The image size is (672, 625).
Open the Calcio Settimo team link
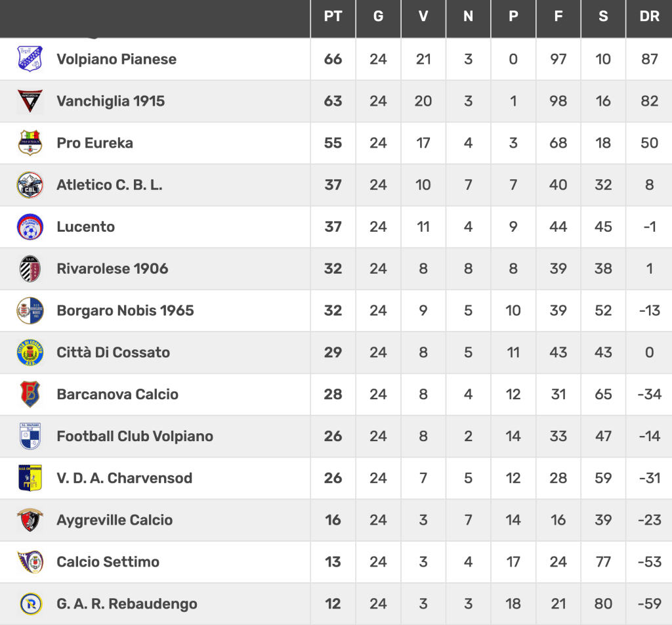pyautogui.click(x=108, y=561)
